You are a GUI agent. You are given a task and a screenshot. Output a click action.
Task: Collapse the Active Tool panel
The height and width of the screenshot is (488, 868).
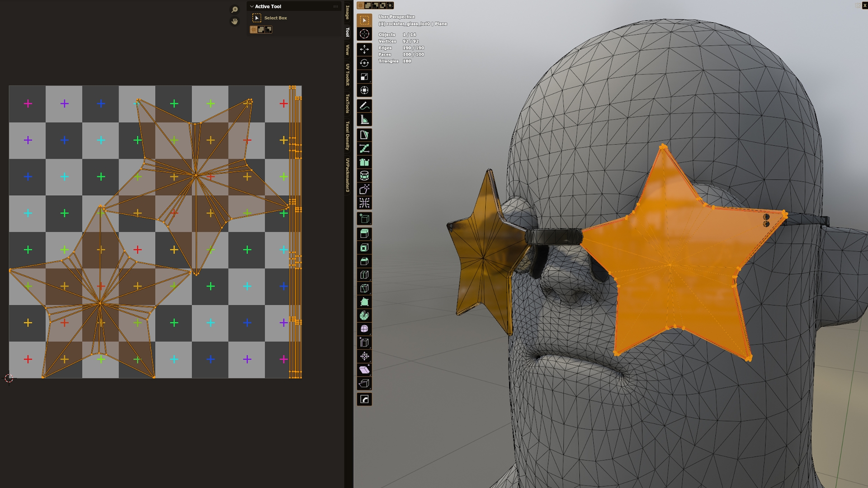[252, 6]
